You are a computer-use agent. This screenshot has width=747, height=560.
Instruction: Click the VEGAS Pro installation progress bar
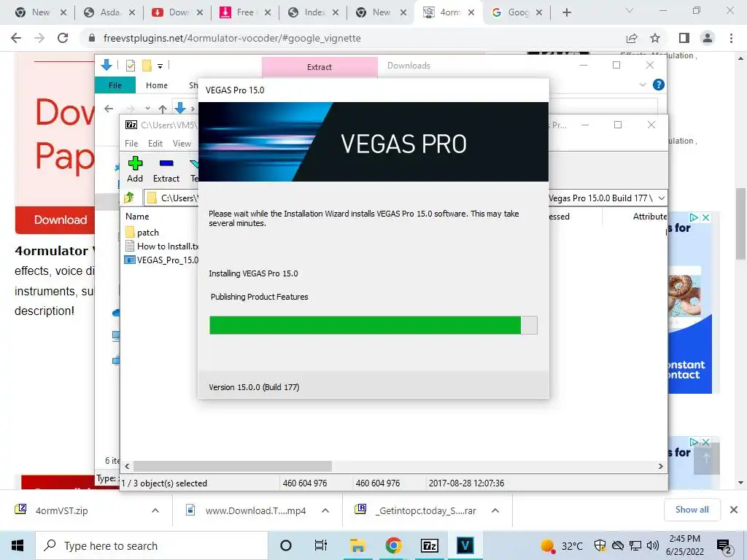click(373, 325)
